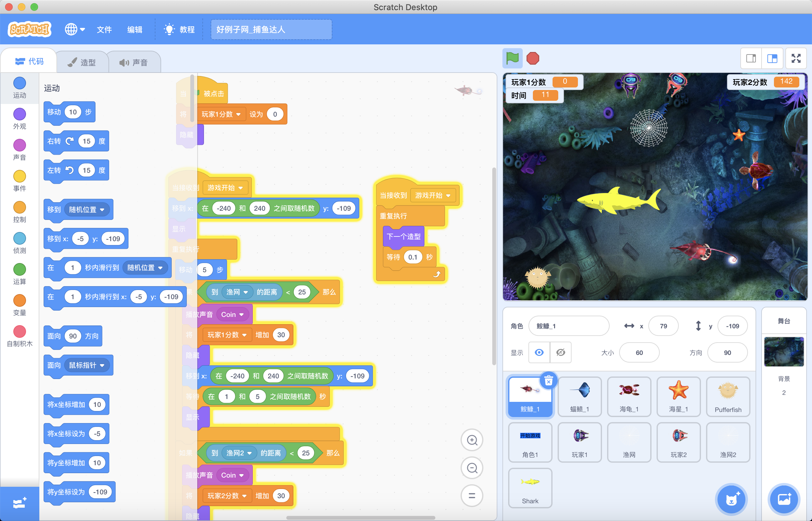Image resolution: width=812 pixels, height=521 pixels.
Task: Edit the sprite y value -109
Action: [x=732, y=326]
